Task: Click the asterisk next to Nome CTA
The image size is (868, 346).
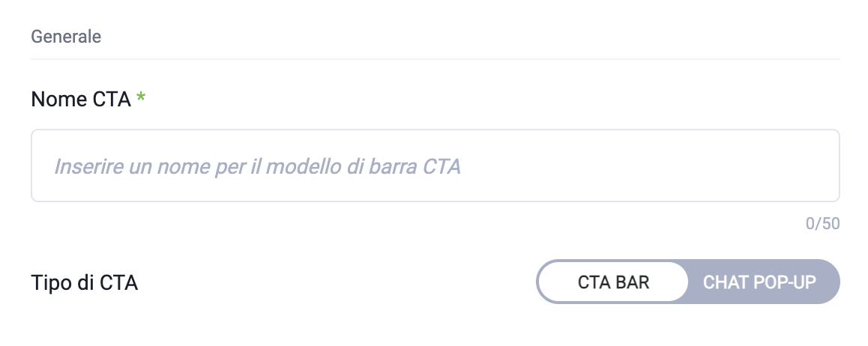Action: tap(140, 98)
